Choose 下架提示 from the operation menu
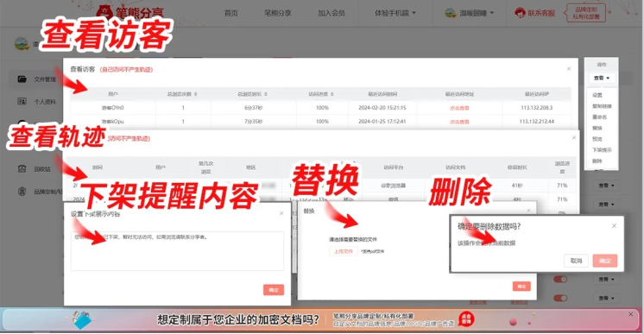The width and height of the screenshot is (644, 334). click(602, 150)
